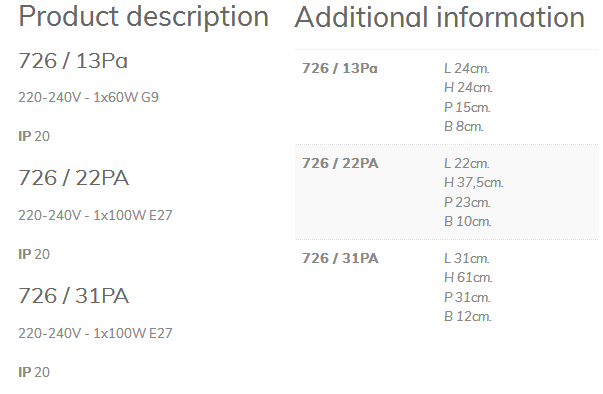
Task: Click the P 15cm. dimension value
Action: (x=467, y=107)
